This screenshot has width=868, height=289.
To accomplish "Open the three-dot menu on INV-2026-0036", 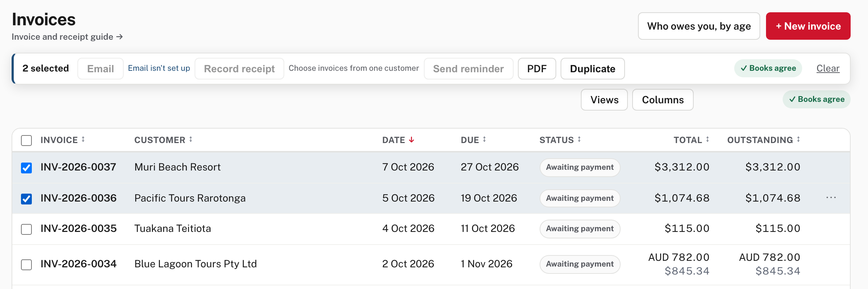I will point(831,198).
